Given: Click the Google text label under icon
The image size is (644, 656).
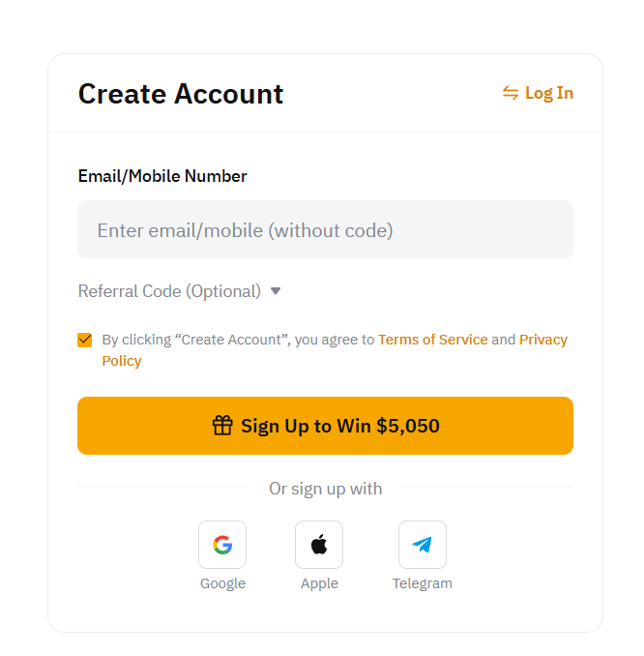Looking at the screenshot, I should coord(223,583).
